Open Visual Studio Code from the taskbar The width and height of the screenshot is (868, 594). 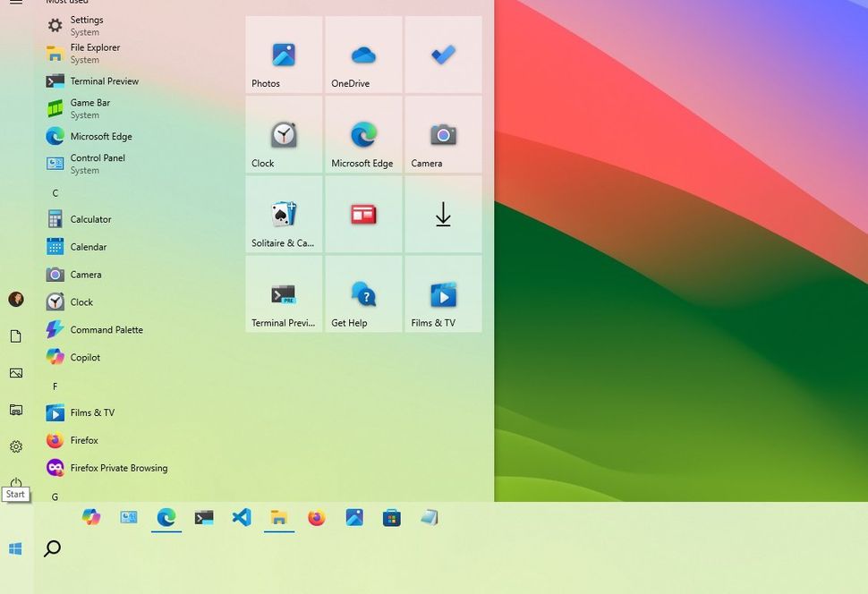(241, 517)
